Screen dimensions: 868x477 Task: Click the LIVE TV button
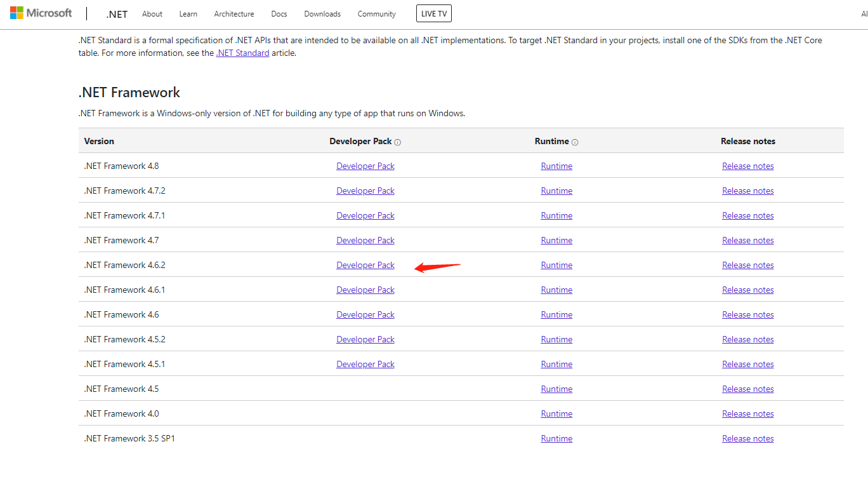point(434,13)
